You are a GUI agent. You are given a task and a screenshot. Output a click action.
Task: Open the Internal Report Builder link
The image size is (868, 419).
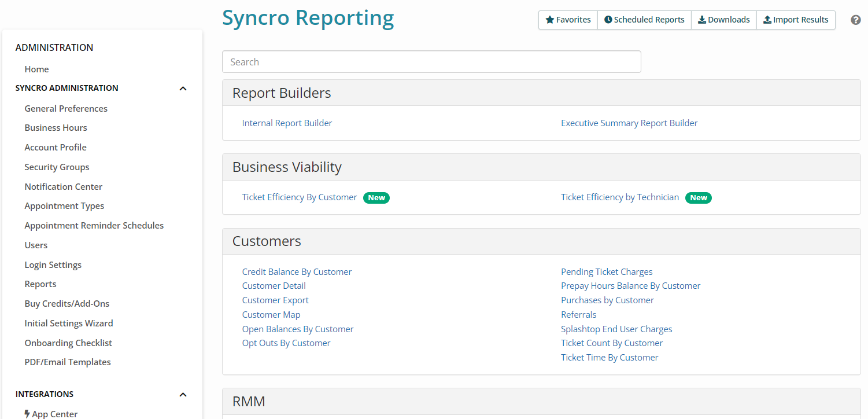pyautogui.click(x=287, y=123)
